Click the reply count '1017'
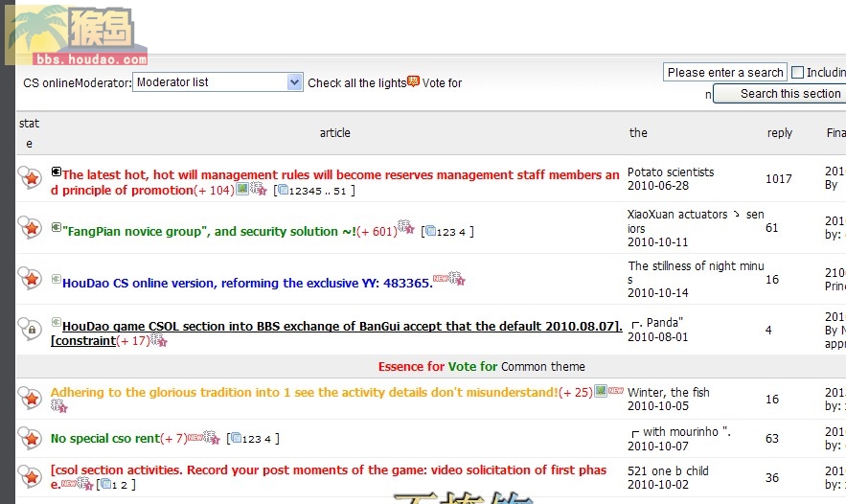The height and width of the screenshot is (504, 846). point(779,179)
